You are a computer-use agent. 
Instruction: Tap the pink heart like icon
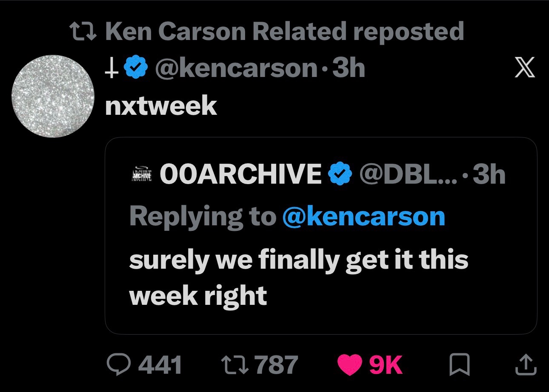coord(350,365)
